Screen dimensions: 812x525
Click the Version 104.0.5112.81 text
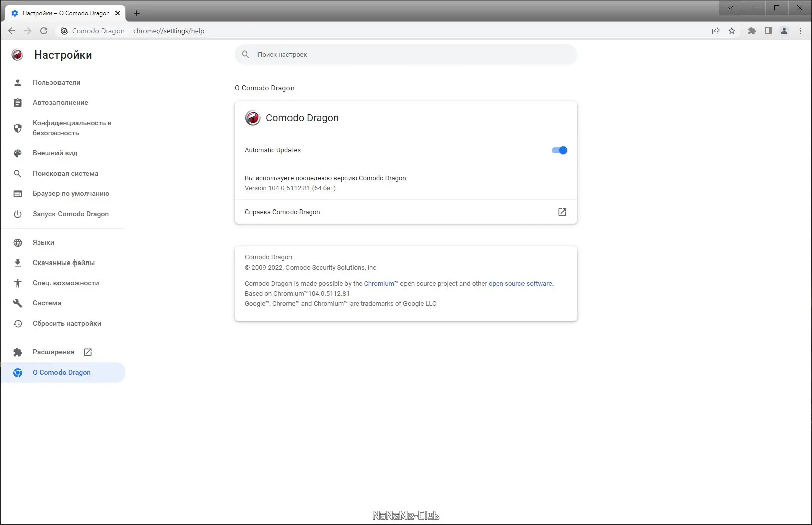click(290, 188)
